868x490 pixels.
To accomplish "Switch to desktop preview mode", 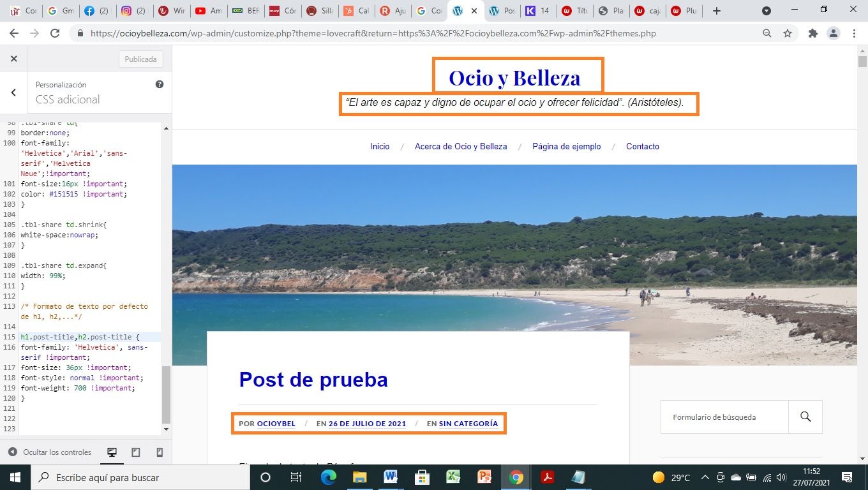I will coord(112,452).
